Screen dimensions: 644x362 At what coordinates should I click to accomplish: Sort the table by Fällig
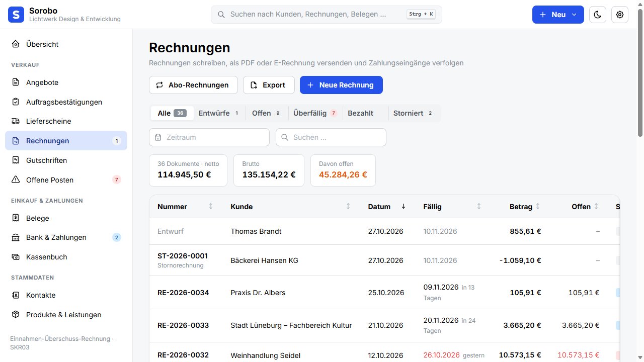point(453,207)
